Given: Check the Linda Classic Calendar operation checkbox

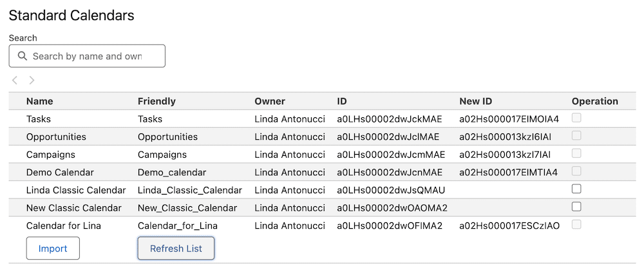Looking at the screenshot, I should [x=576, y=189].
